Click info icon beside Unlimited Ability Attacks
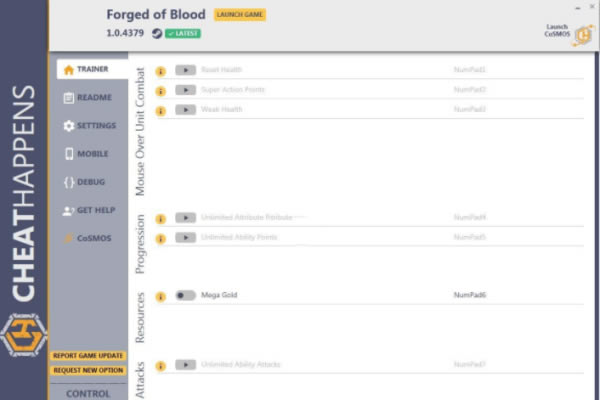The height and width of the screenshot is (400, 600). [x=160, y=365]
